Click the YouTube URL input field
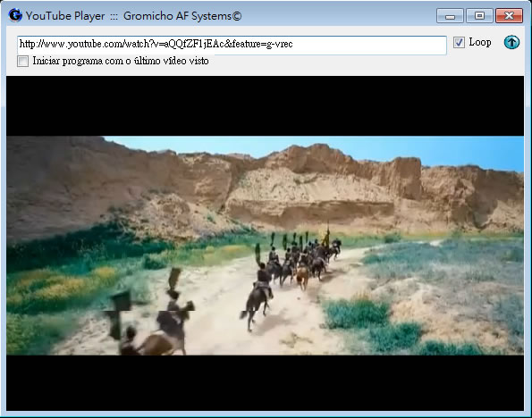Viewport: 532px width, 418px height. tap(232, 45)
